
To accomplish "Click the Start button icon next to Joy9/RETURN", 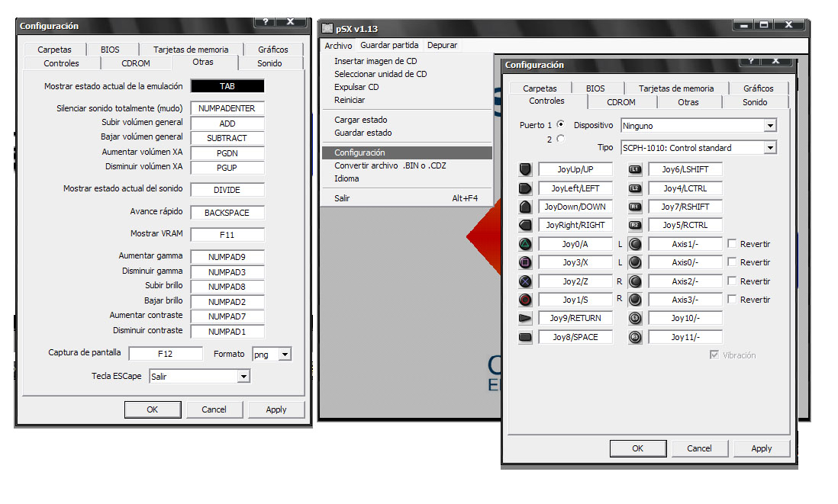I will pos(525,318).
